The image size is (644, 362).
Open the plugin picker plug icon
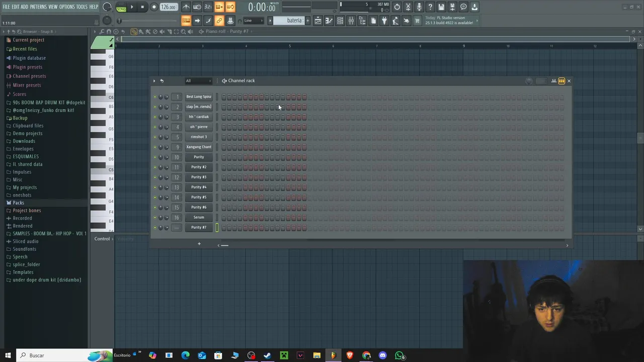[x=384, y=21]
